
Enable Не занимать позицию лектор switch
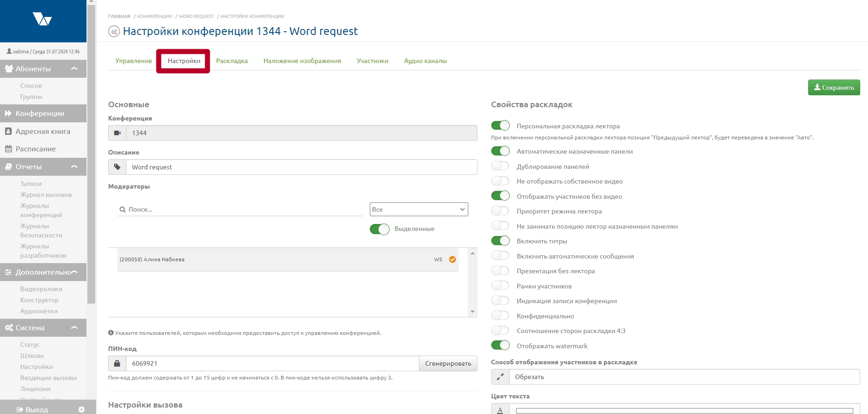[500, 226]
